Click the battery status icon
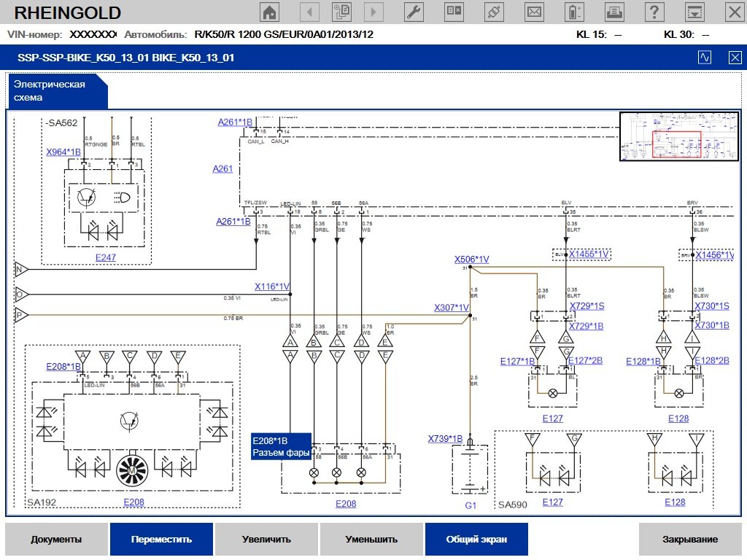 click(576, 12)
